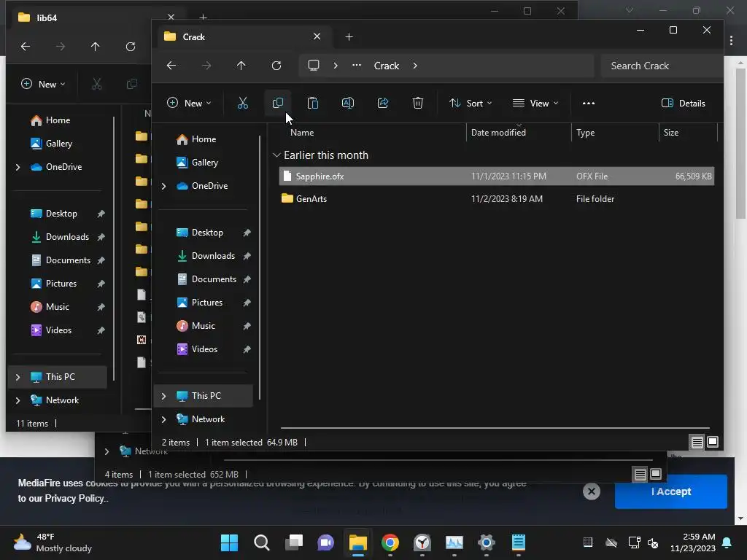The height and width of the screenshot is (560, 747).
Task: Click the Share icon in Crack toolbar
Action: [x=383, y=103]
